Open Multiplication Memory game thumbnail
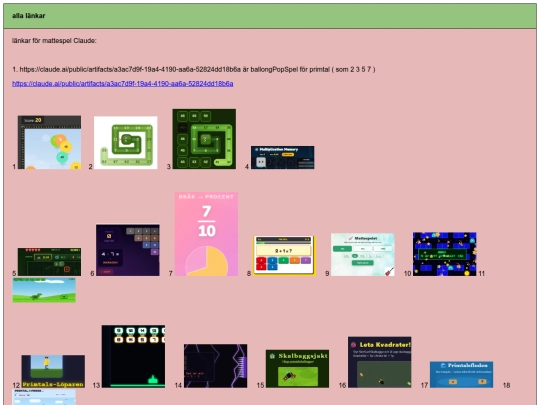 click(x=282, y=157)
